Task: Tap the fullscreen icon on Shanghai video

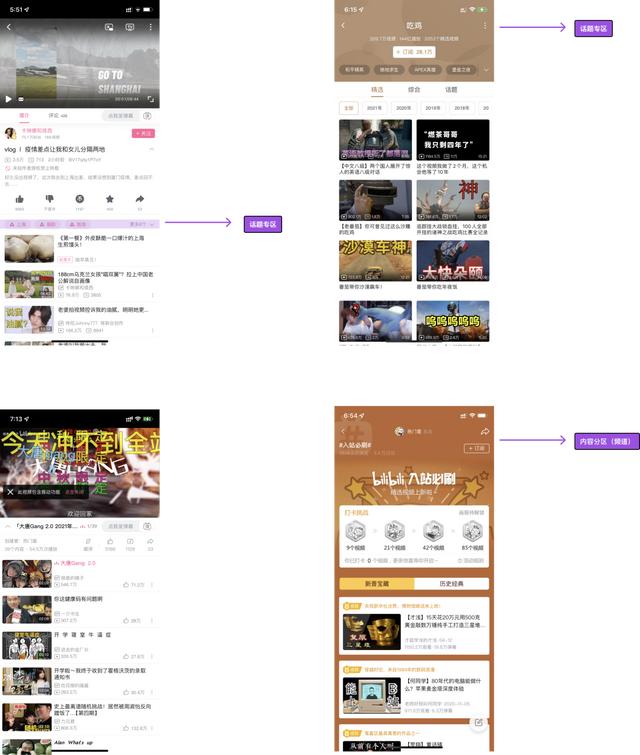Action: point(152,99)
